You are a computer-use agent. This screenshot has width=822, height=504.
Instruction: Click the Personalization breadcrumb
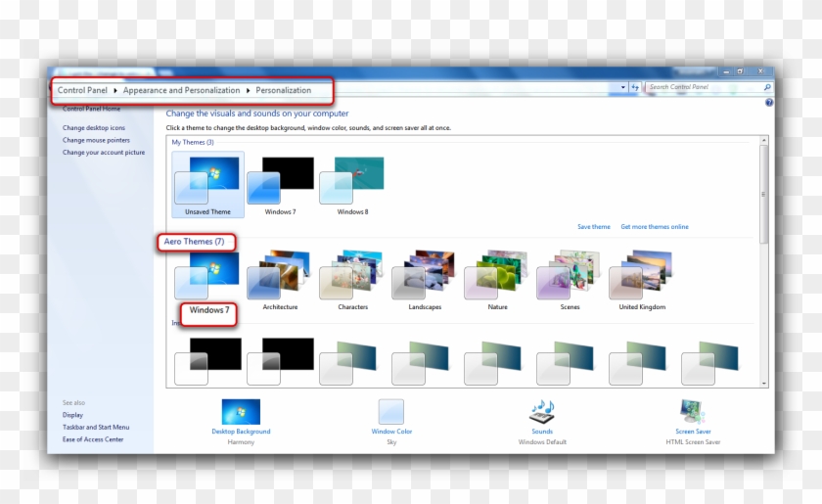(x=283, y=90)
